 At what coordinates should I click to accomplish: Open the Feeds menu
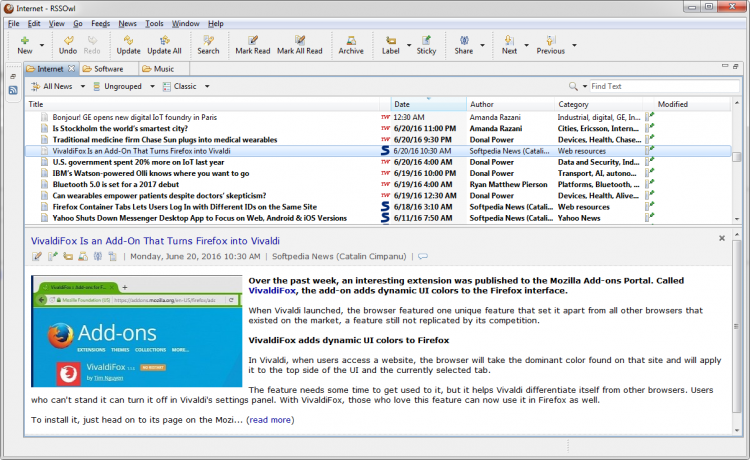click(100, 23)
